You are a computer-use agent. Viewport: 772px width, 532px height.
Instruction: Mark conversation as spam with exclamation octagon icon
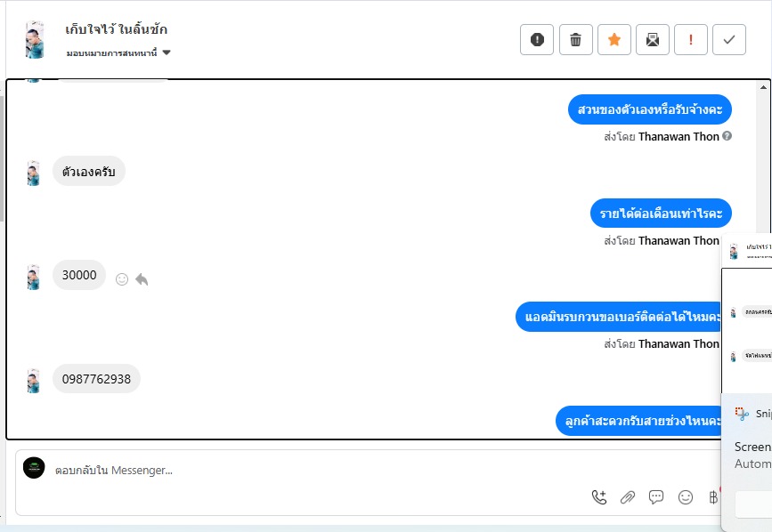(537, 39)
